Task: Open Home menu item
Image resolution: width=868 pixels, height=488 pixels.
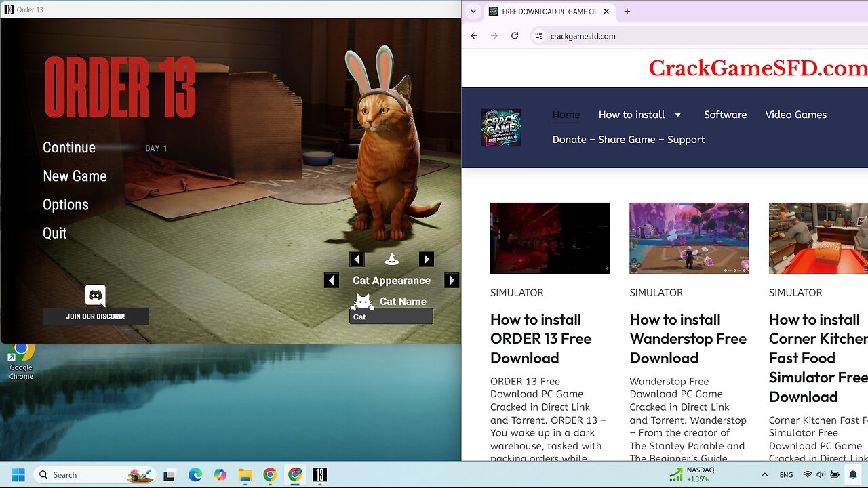Action: [x=566, y=115]
